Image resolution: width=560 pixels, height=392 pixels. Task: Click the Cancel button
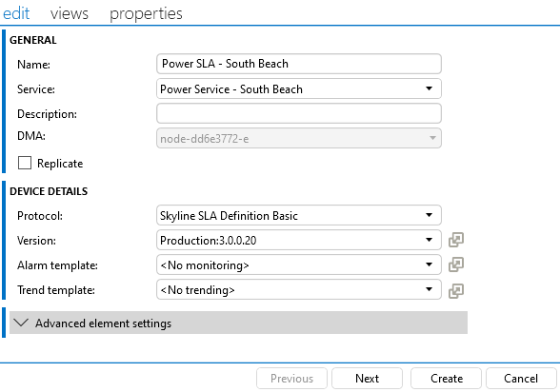click(521, 379)
